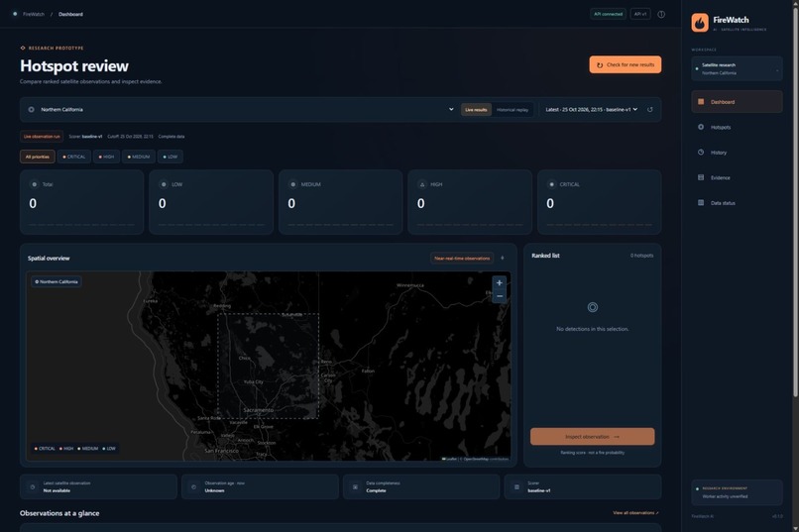Click the 'Not available' observation value

57,490
